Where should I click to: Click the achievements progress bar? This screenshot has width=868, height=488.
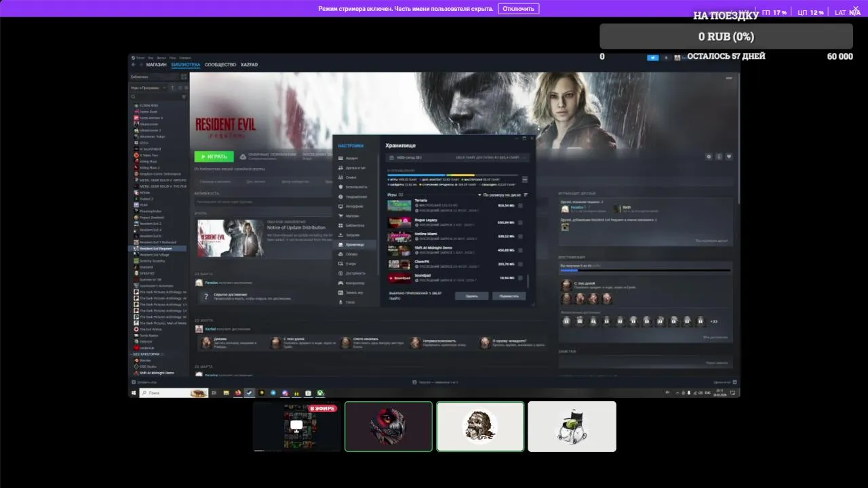645,270
